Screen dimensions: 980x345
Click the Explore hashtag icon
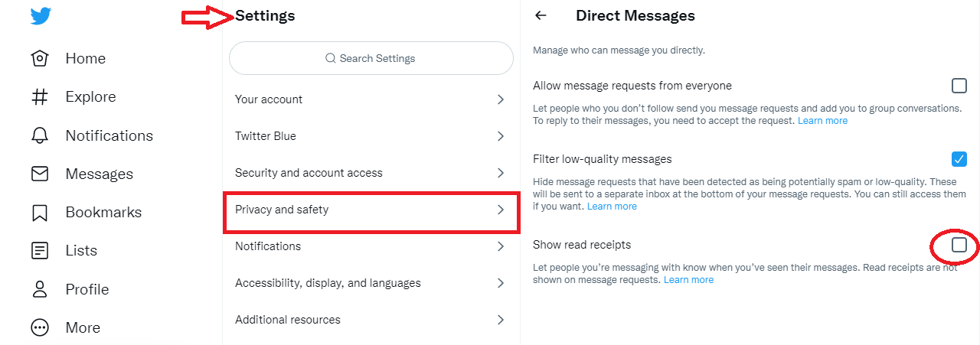(40, 97)
